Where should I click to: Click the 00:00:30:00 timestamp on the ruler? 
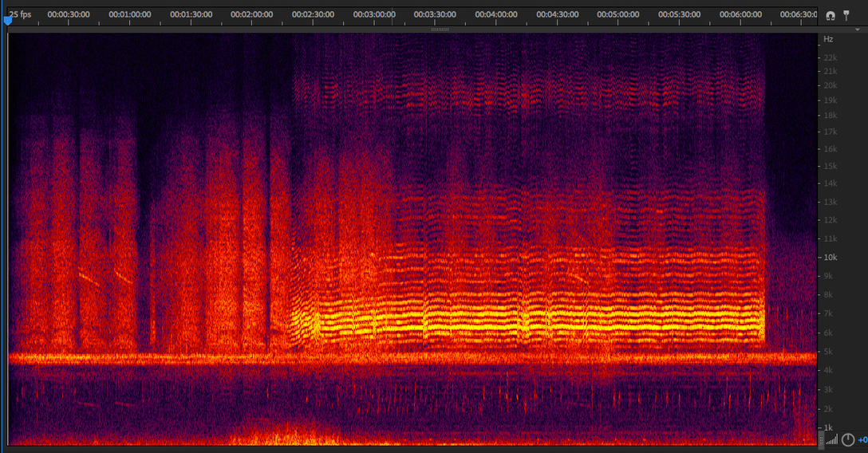68,15
